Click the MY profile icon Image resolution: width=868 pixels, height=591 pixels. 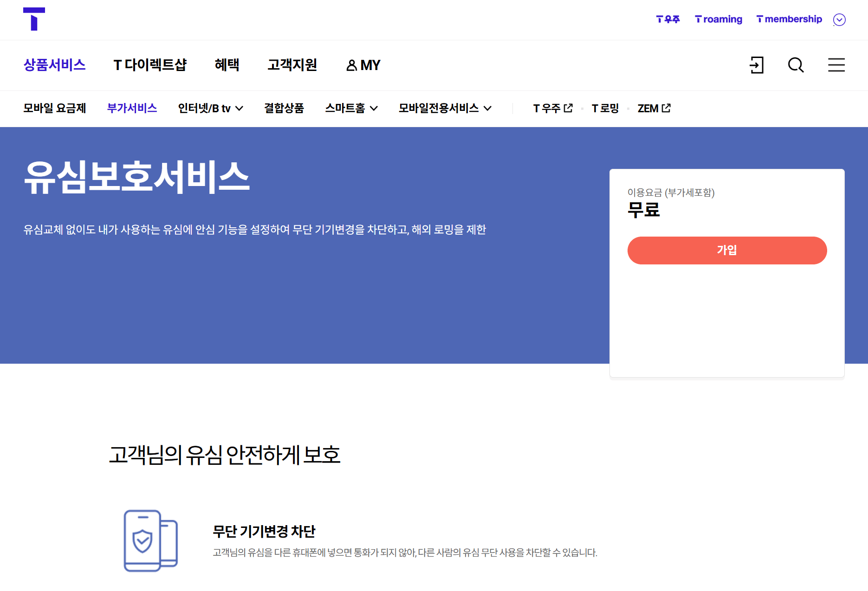coord(351,65)
